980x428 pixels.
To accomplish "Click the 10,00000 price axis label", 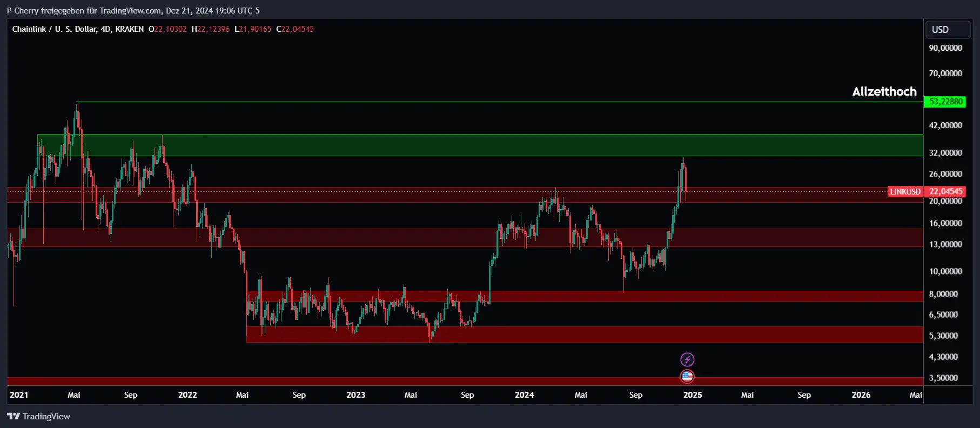I will [x=945, y=271].
